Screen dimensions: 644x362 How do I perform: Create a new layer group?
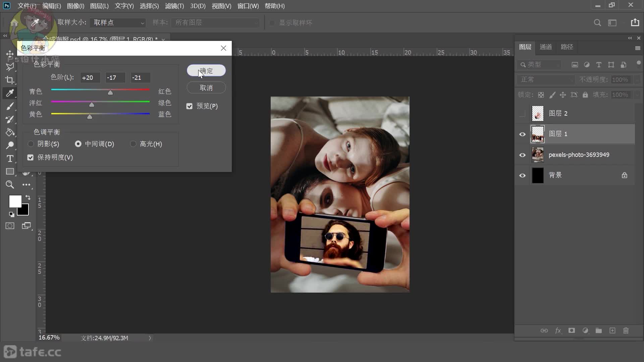(x=599, y=330)
